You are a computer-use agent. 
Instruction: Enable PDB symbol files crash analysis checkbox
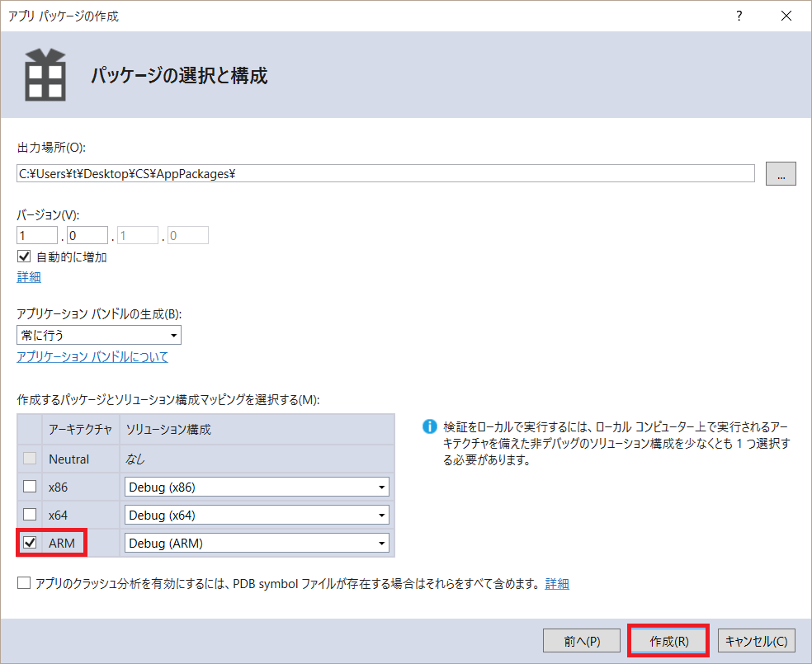(x=24, y=583)
